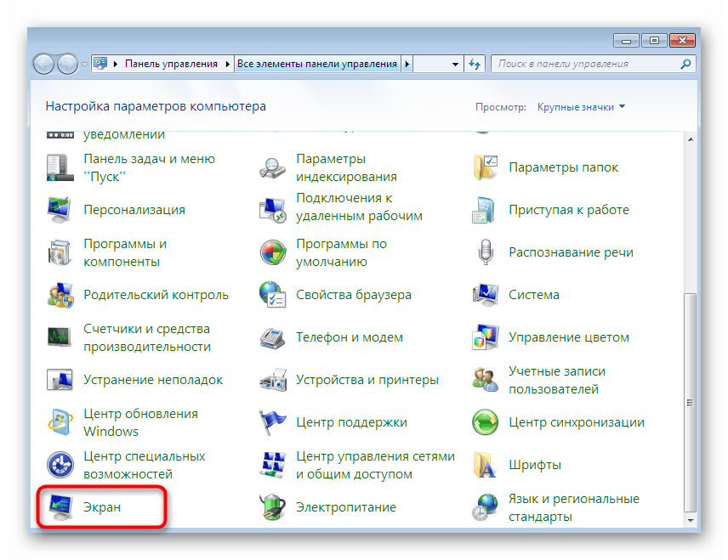Open the Система link text
Screen dimensions: 728x560
[x=534, y=295]
